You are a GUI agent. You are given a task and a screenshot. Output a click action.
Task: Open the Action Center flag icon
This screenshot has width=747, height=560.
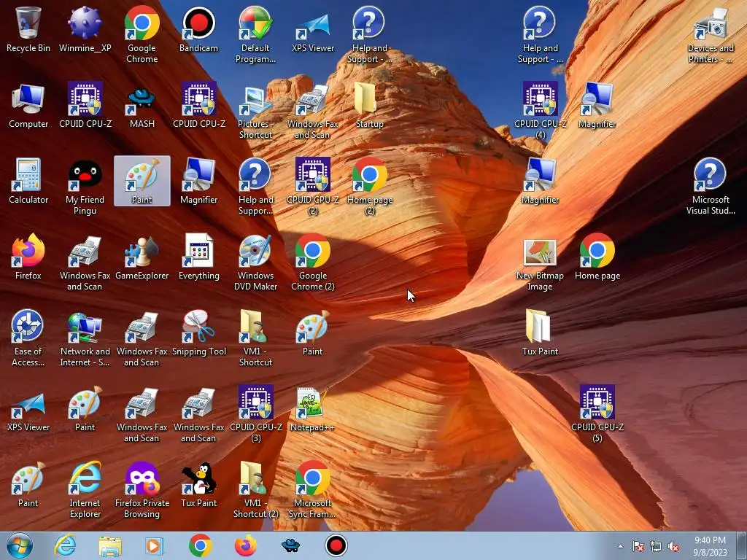(638, 546)
